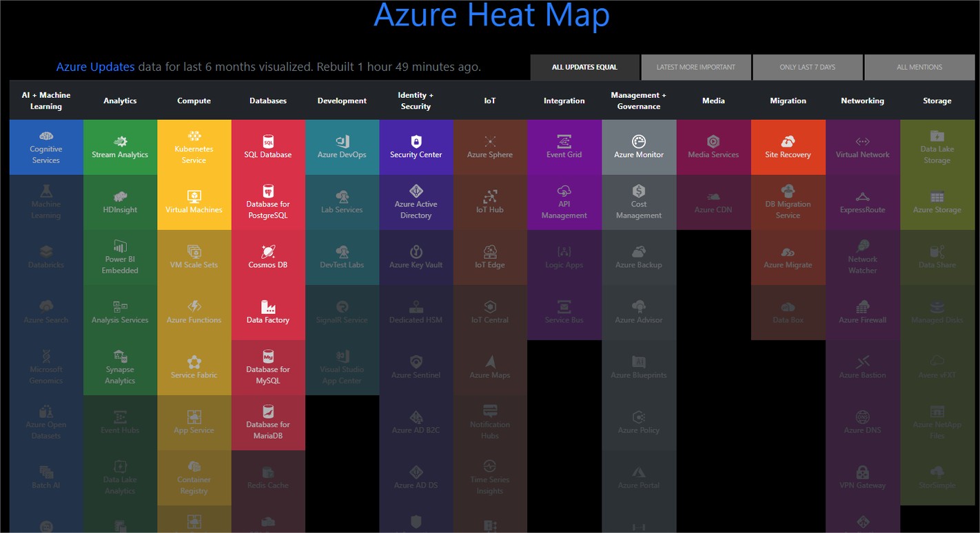Click the Azure Heat Map title

491,15
